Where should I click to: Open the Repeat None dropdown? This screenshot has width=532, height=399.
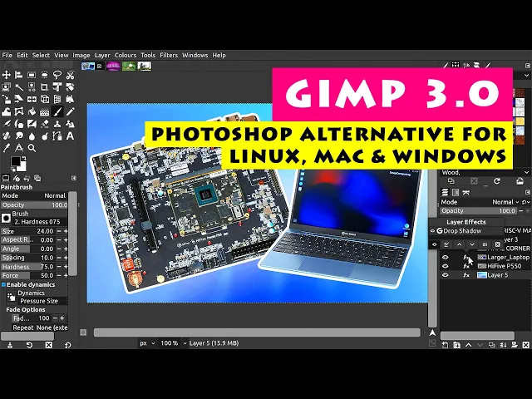pyautogui.click(x=40, y=328)
